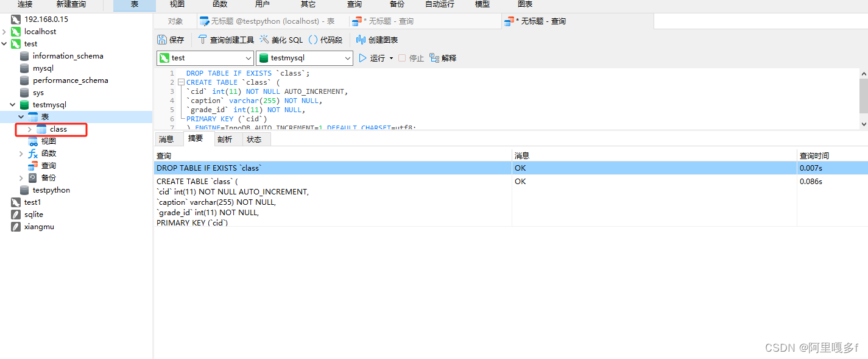
Task: Collapse CREATE TABLE code fold on line 2
Action: 181,82
